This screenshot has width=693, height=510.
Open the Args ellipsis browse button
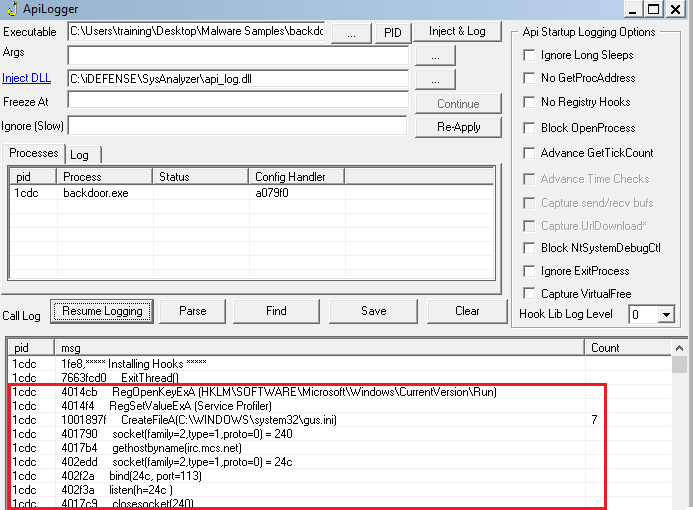coord(435,56)
